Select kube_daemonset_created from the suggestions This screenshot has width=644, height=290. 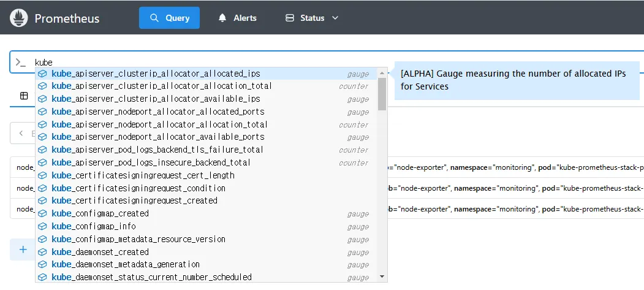tap(100, 252)
